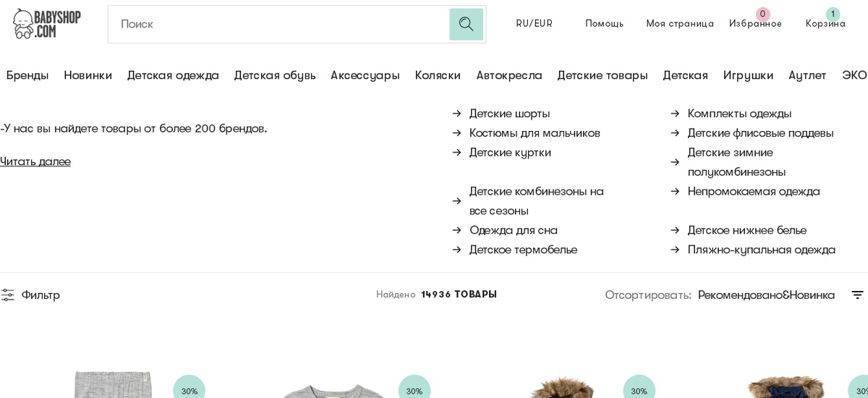Focus the Поиск search field
The height and width of the screenshot is (398, 868).
(278, 24)
